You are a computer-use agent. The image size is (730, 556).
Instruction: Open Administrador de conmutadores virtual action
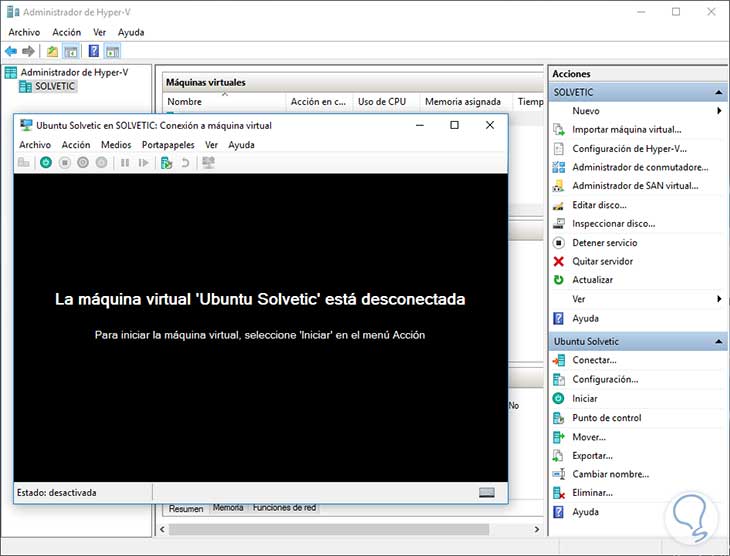click(x=638, y=167)
